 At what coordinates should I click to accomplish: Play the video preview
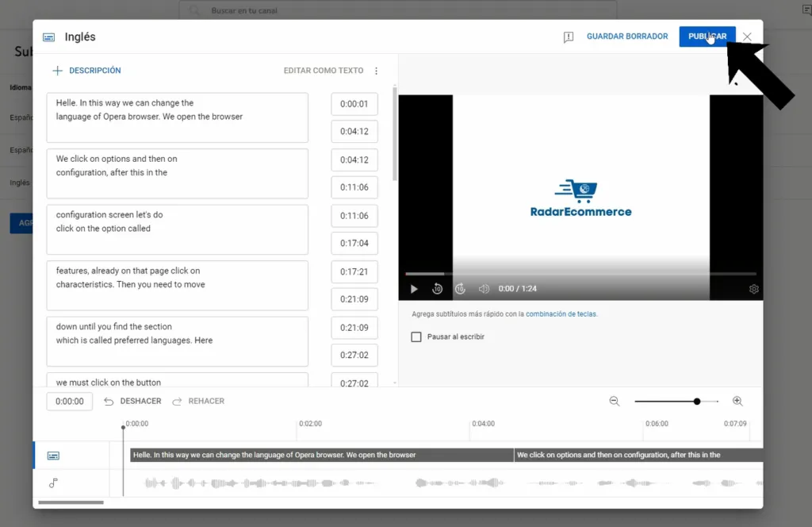[414, 289]
